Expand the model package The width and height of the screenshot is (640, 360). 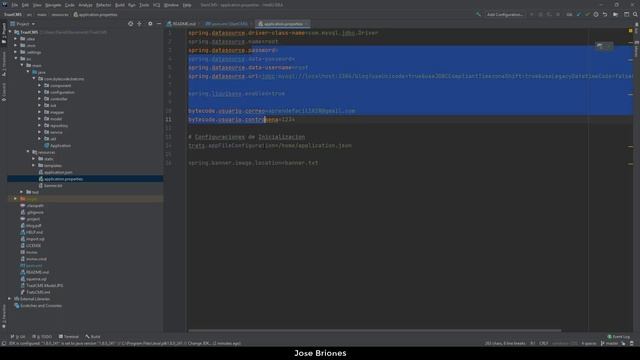click(40, 119)
